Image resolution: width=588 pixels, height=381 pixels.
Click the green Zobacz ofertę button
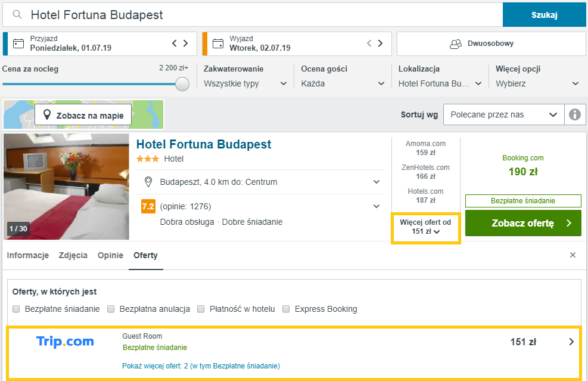[x=523, y=223]
